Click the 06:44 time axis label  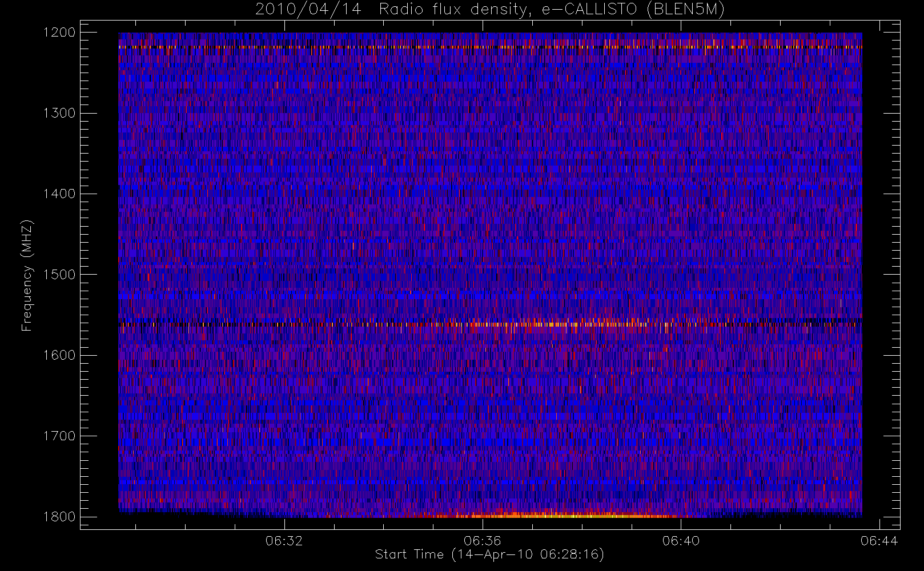coord(879,541)
